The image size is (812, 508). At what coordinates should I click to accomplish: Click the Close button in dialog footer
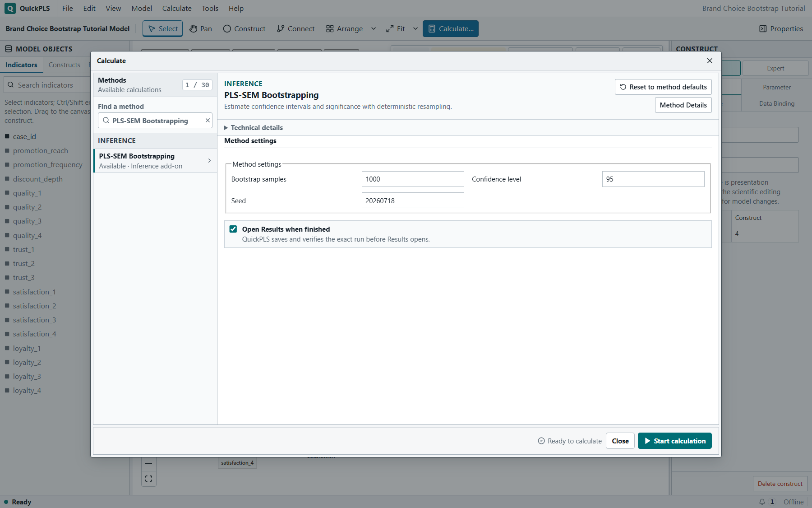click(x=620, y=441)
